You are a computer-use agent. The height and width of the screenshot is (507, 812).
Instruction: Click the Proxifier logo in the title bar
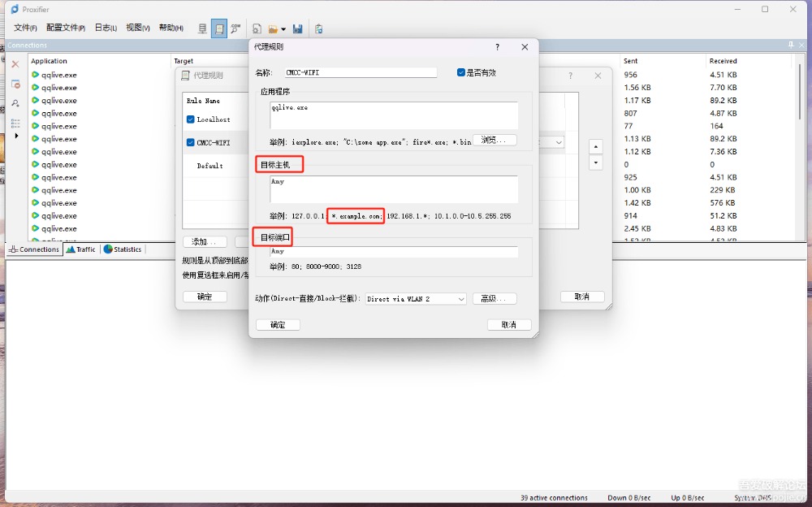point(15,9)
